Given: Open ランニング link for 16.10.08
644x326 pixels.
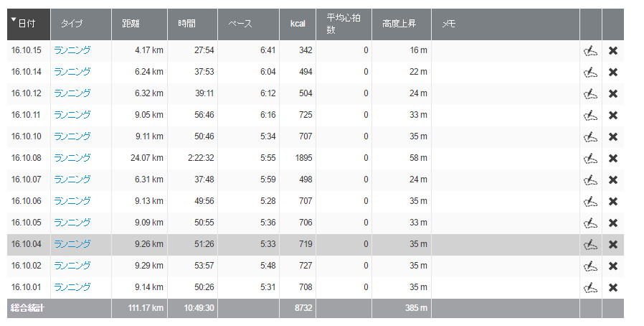Looking at the screenshot, I should click(72, 158).
